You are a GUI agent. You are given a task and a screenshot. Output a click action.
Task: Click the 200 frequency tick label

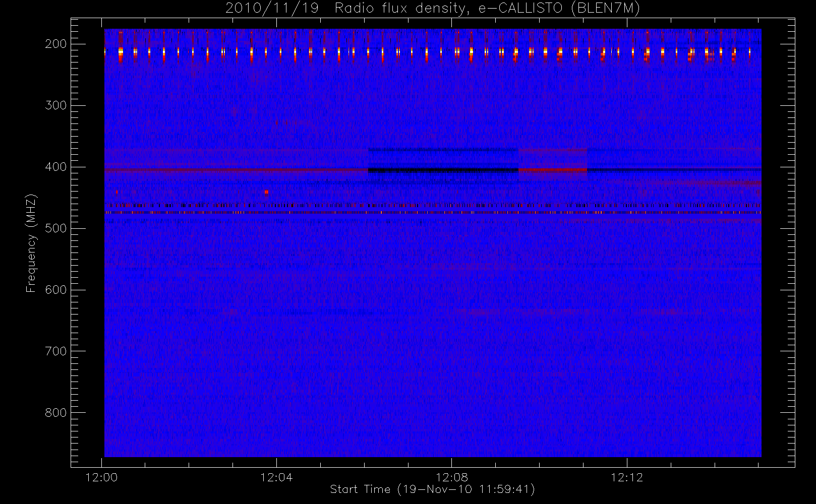pos(55,44)
